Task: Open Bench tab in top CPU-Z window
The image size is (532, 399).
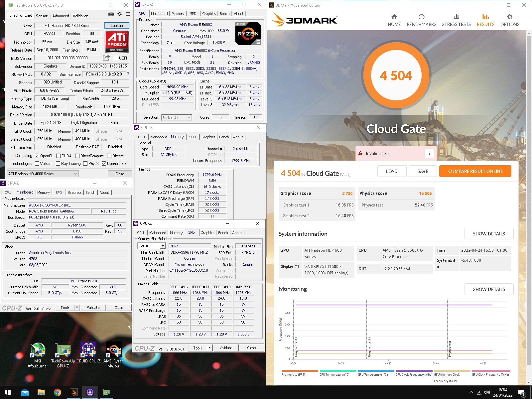Action: [x=225, y=14]
